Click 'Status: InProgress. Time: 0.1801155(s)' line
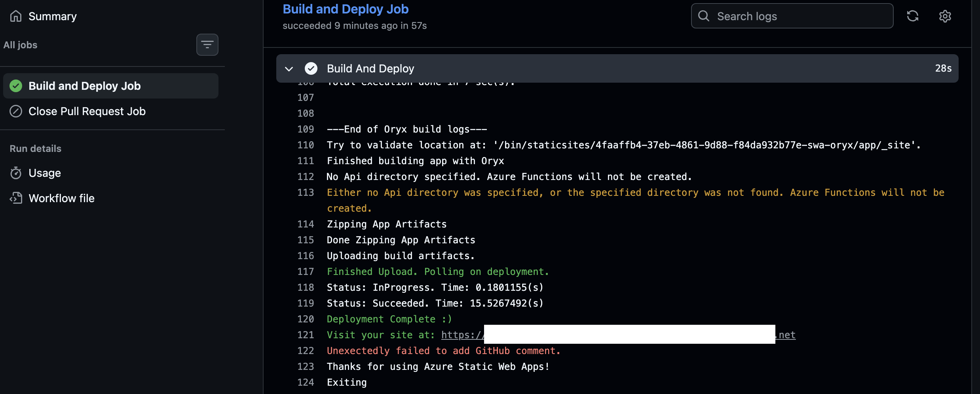 (x=435, y=288)
